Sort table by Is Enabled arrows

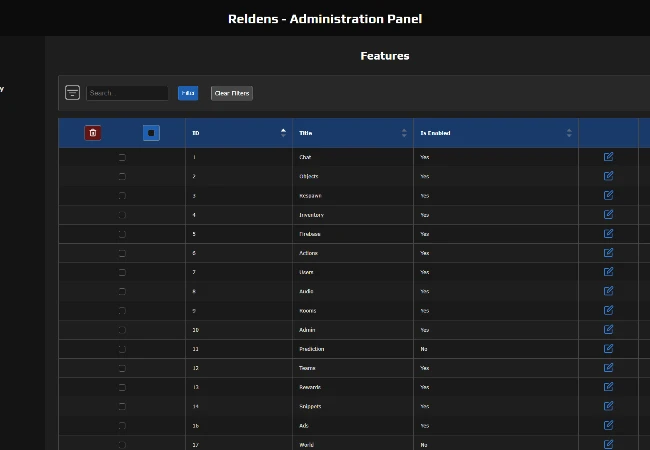(x=569, y=133)
